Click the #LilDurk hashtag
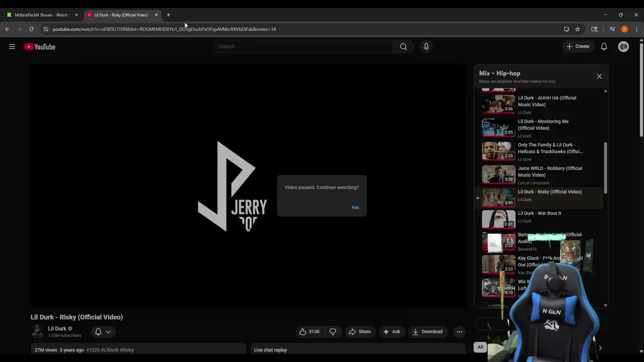This screenshot has width=644, height=362. (x=110, y=350)
